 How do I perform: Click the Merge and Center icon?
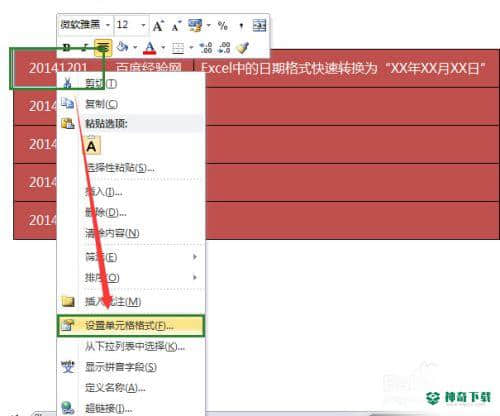point(259,25)
